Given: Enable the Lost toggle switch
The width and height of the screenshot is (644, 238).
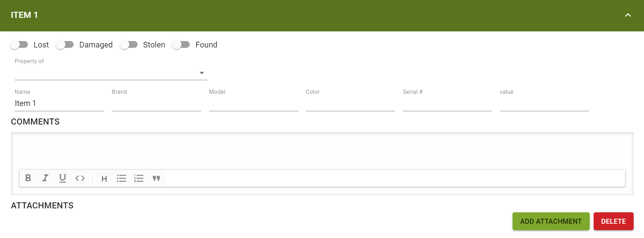Looking at the screenshot, I should tap(19, 45).
